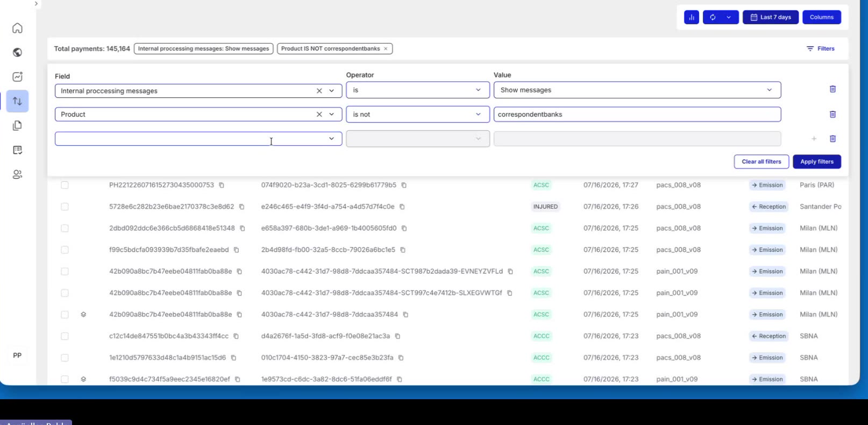Delete the Product filter row

[x=833, y=114]
